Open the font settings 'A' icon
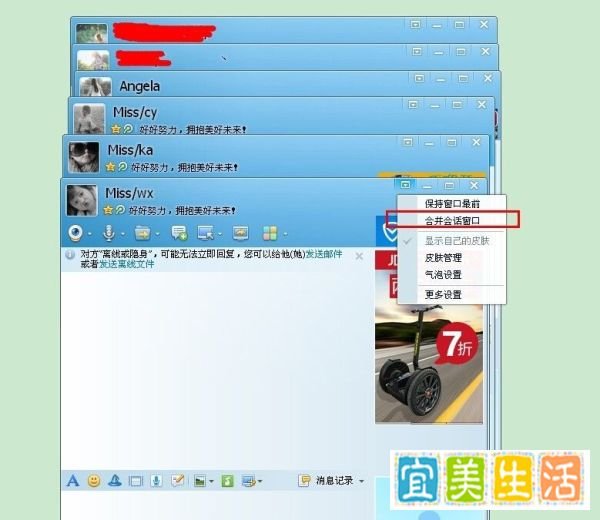 [x=73, y=481]
